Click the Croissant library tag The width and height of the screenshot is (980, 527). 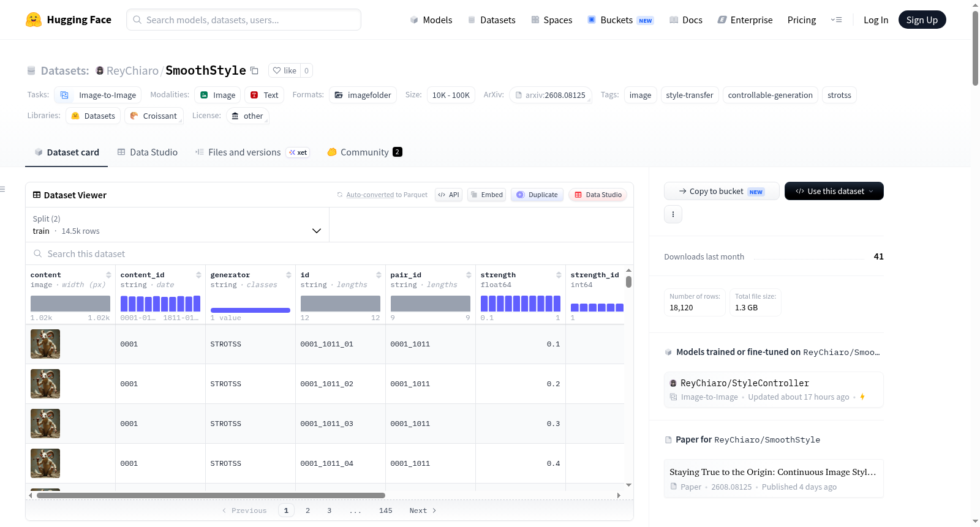(x=154, y=116)
